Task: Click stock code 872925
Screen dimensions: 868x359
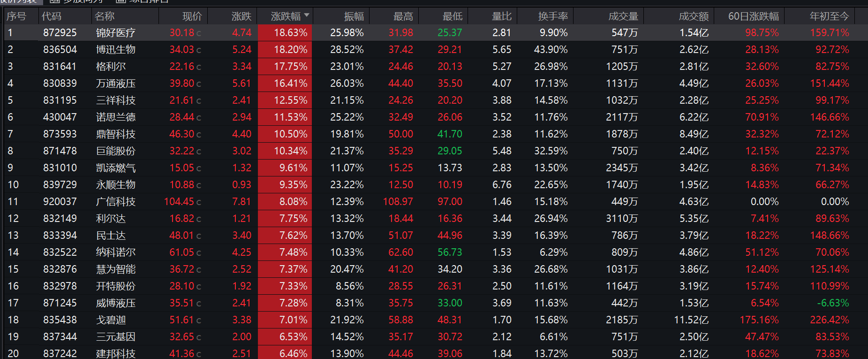Action: [x=60, y=33]
